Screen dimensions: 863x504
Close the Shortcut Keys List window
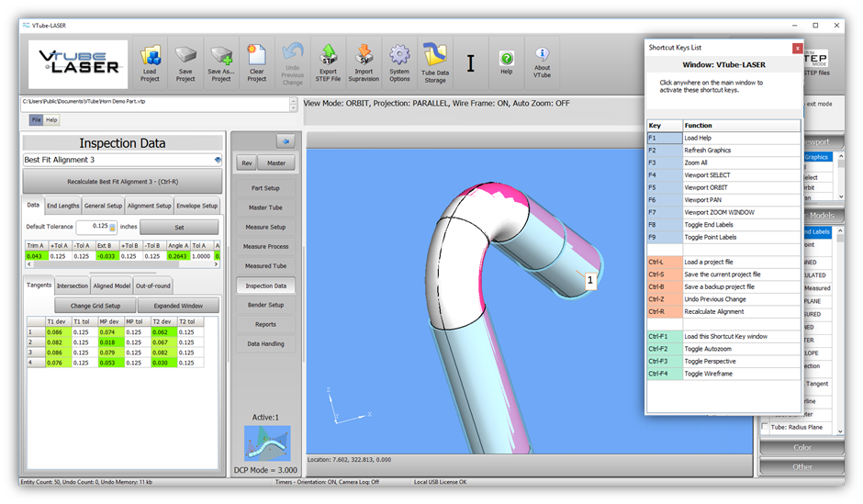click(797, 48)
